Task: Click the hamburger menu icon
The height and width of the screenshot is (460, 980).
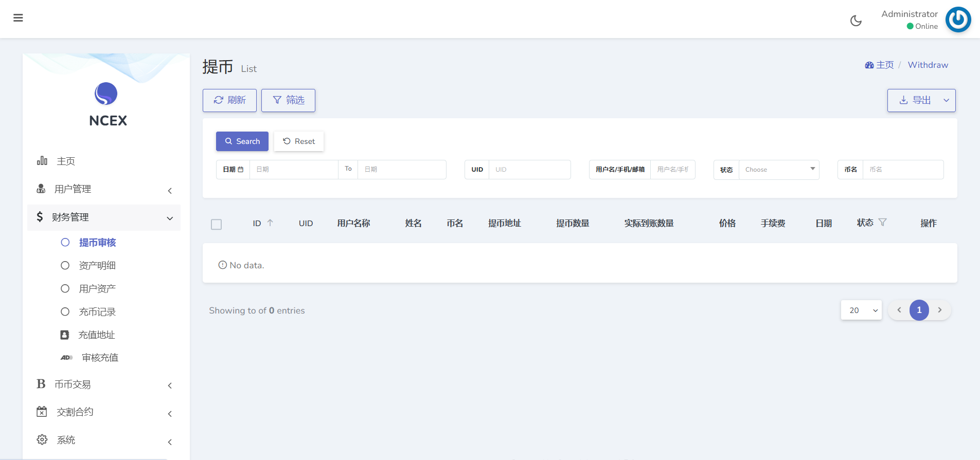Action: pyautogui.click(x=18, y=18)
